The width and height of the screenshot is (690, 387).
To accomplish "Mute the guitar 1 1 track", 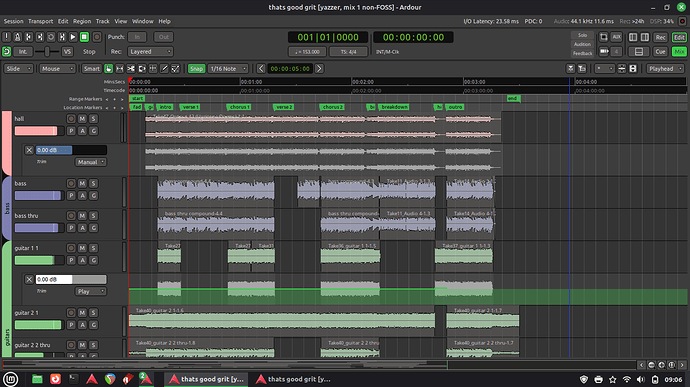I will [x=82, y=248].
